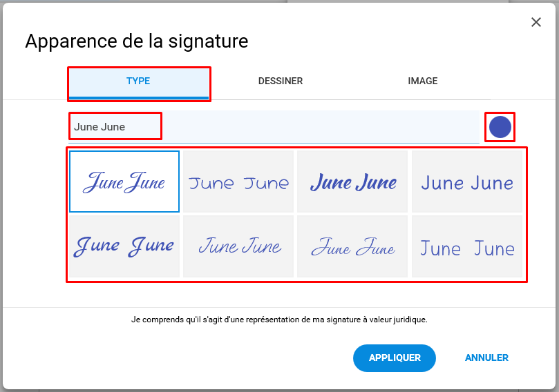Cancel with the ANNULER button

pos(486,357)
